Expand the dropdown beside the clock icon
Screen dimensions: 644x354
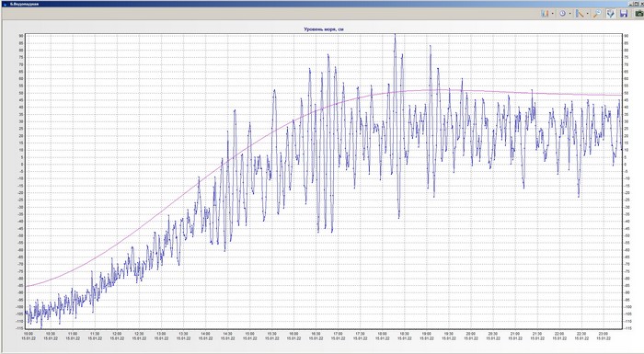click(x=570, y=14)
